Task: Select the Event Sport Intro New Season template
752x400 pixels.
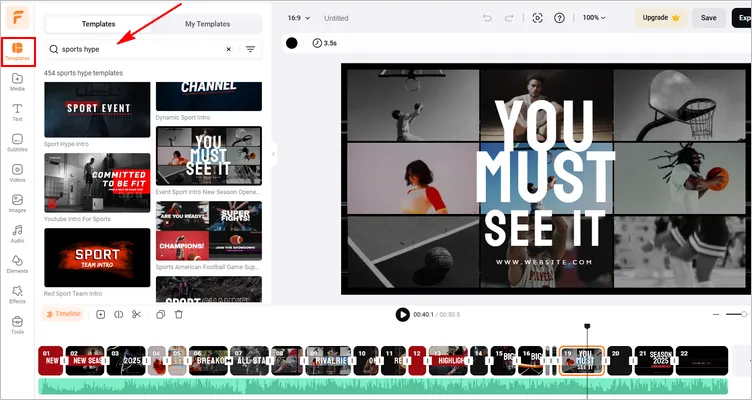Action: [209, 156]
